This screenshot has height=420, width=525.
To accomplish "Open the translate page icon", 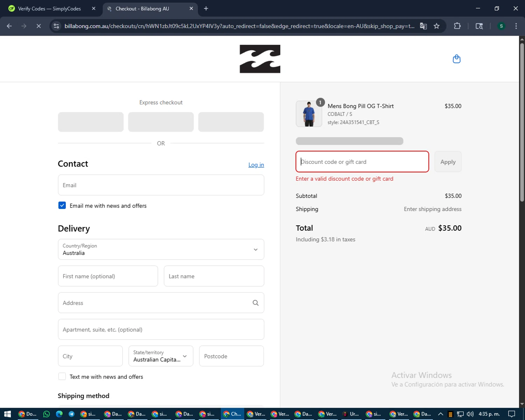I will point(423,26).
